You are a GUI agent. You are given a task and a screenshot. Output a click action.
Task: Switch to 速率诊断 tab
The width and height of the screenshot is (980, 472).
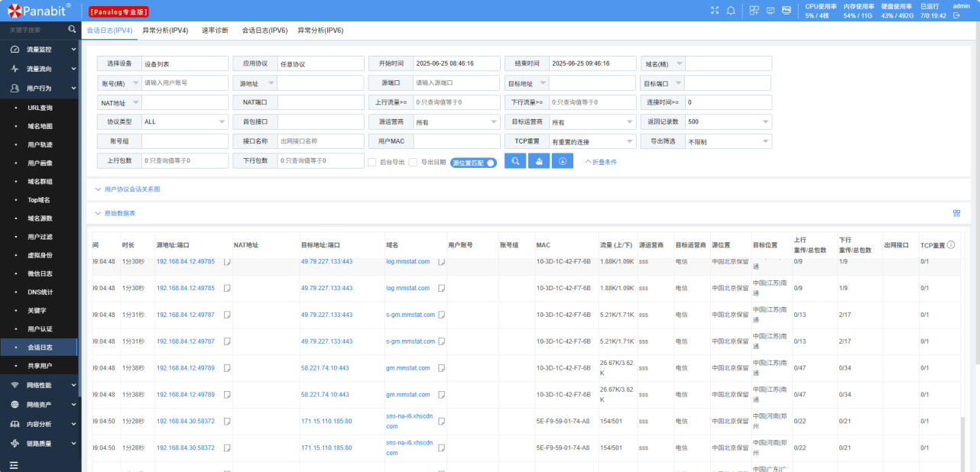point(215,31)
